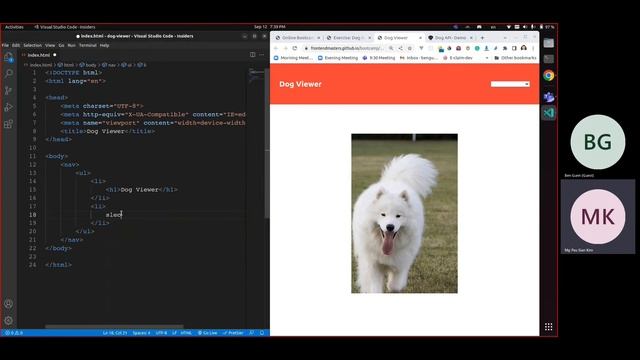Select the index.html editor tab
Viewport: 640px width, 360px height.
point(39,55)
